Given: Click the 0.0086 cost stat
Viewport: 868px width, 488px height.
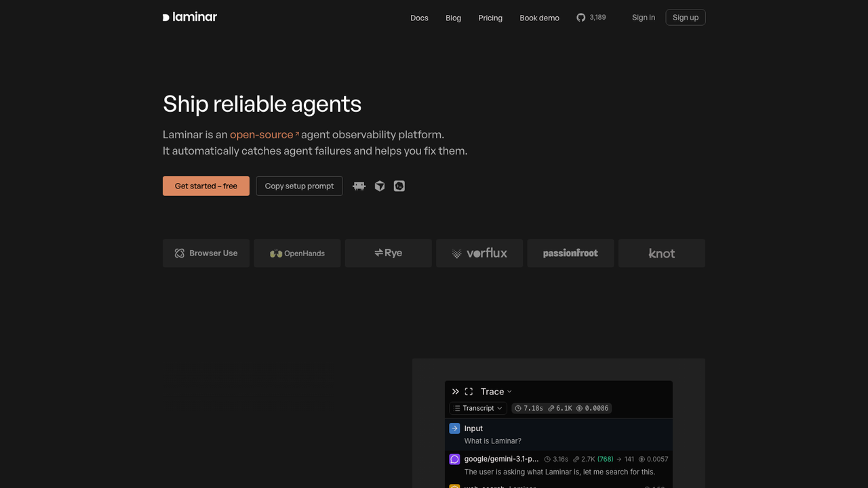Looking at the screenshot, I should tap(592, 408).
